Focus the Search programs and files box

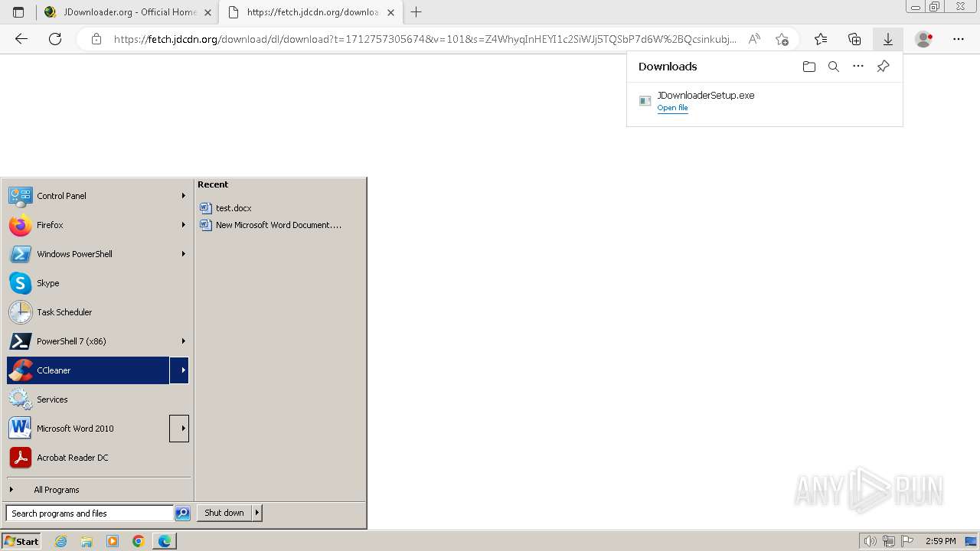[x=90, y=514]
